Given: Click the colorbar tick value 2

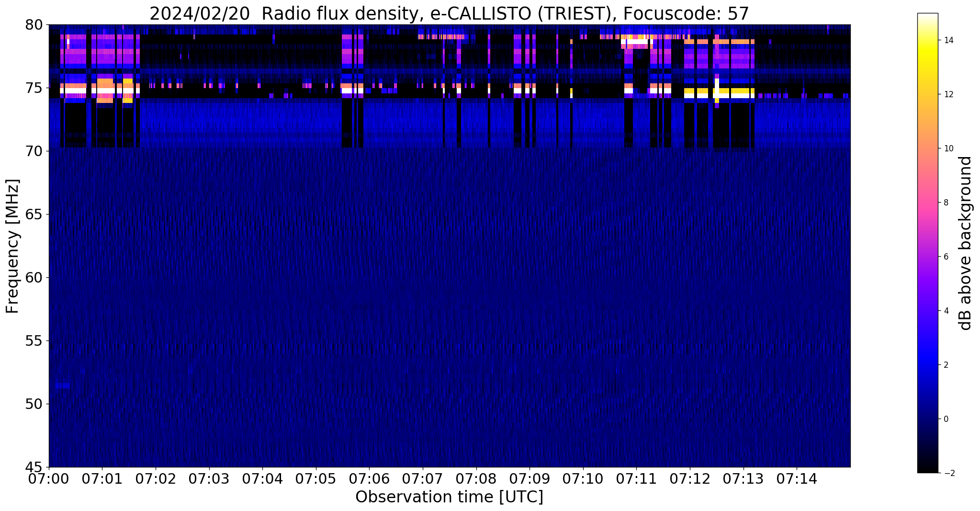Looking at the screenshot, I should 946,365.
